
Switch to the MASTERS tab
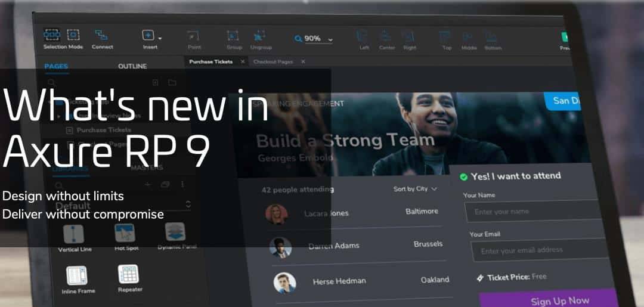click(x=147, y=168)
